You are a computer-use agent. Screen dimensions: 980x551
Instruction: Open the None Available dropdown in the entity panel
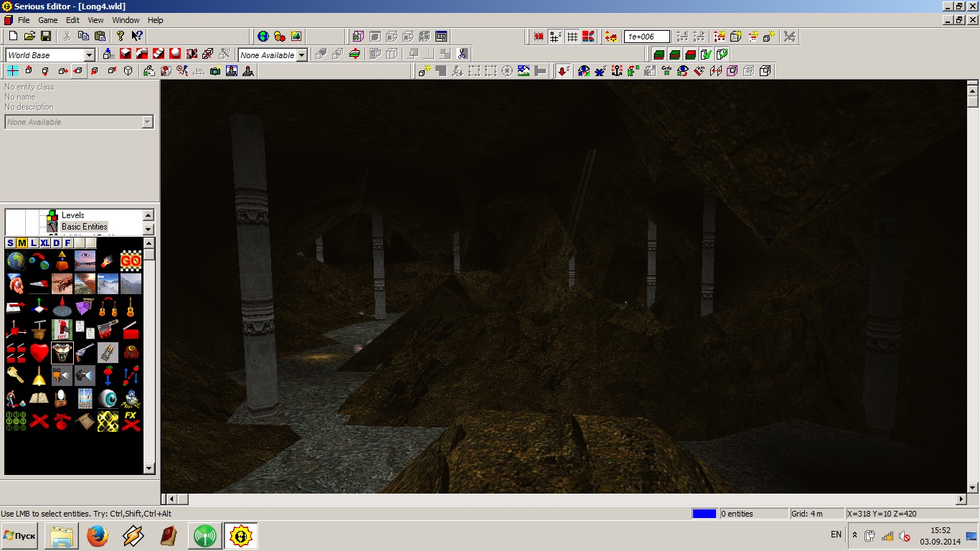[x=148, y=122]
